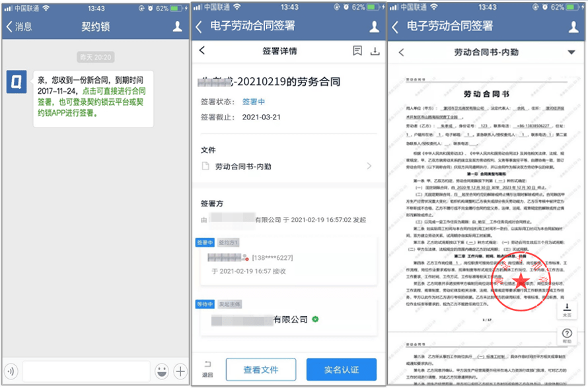Click the 查看文件 button
Screen dimensions: 588x388
coord(260,370)
